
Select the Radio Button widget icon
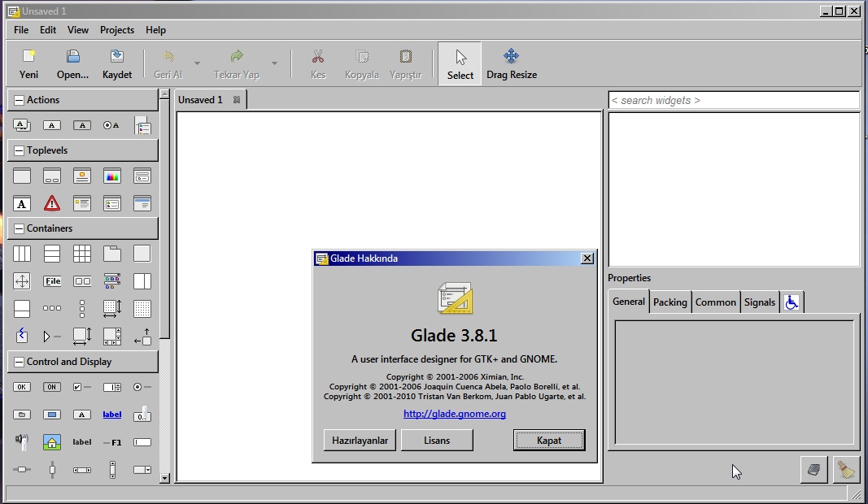[x=142, y=387]
